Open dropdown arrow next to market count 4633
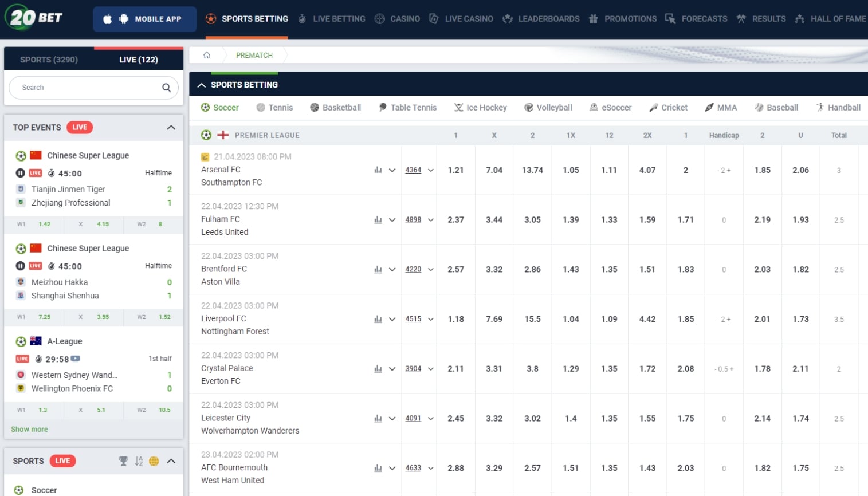Viewport: 868px width, 496px height. (431, 468)
